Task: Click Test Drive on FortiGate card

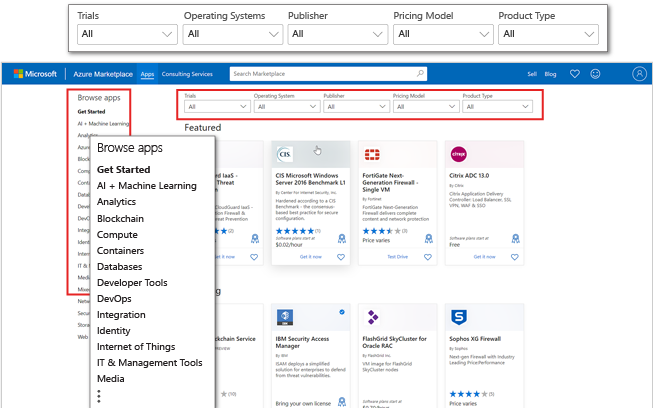Action: (x=397, y=257)
